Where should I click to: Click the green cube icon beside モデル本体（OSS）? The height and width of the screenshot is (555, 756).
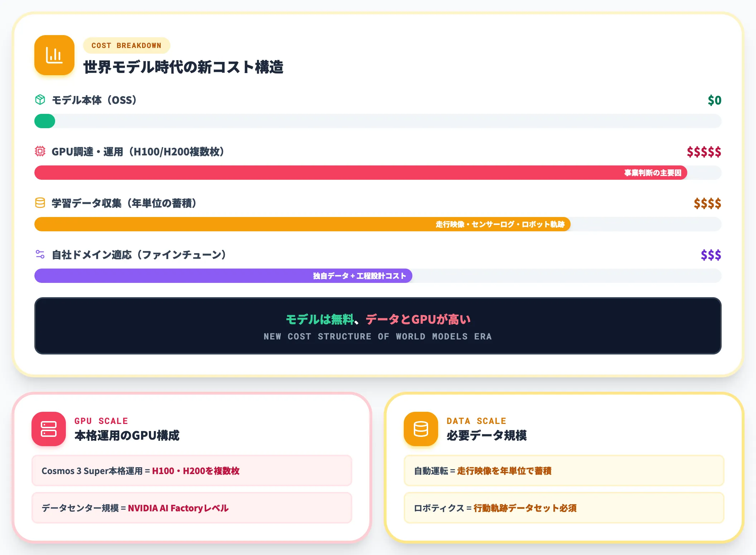click(40, 100)
